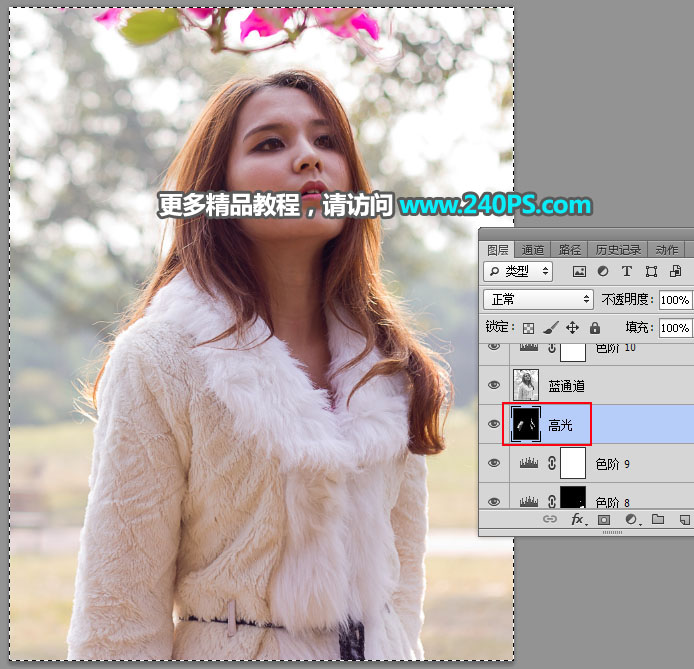This screenshot has width=694, height=669.
Task: Select the 高光 layer thumbnail
Action: pos(525,425)
